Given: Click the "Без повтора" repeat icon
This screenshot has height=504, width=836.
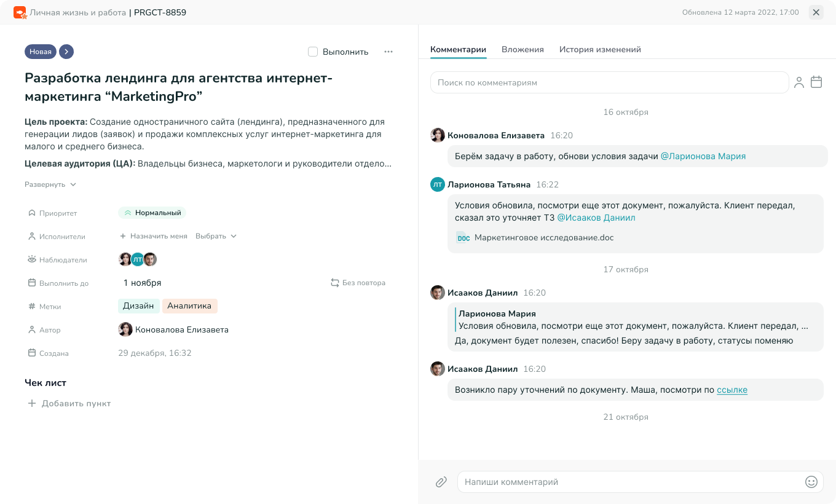Looking at the screenshot, I should pyautogui.click(x=334, y=283).
